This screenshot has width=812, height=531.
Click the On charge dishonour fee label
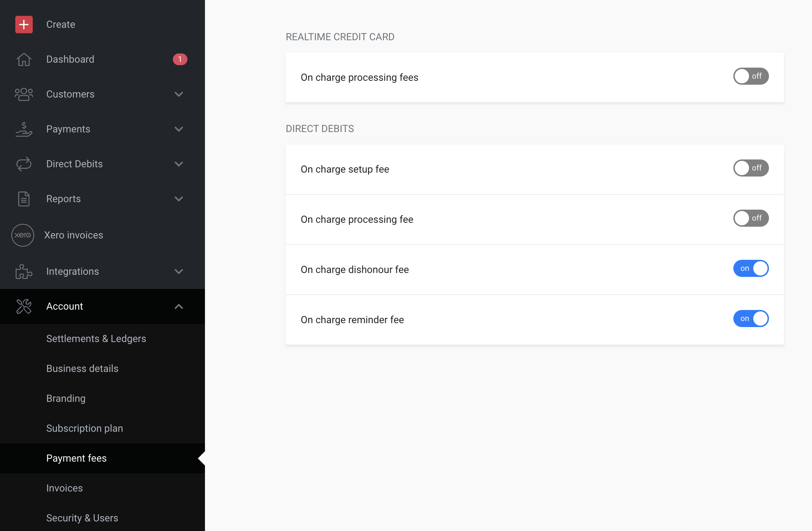[355, 270]
